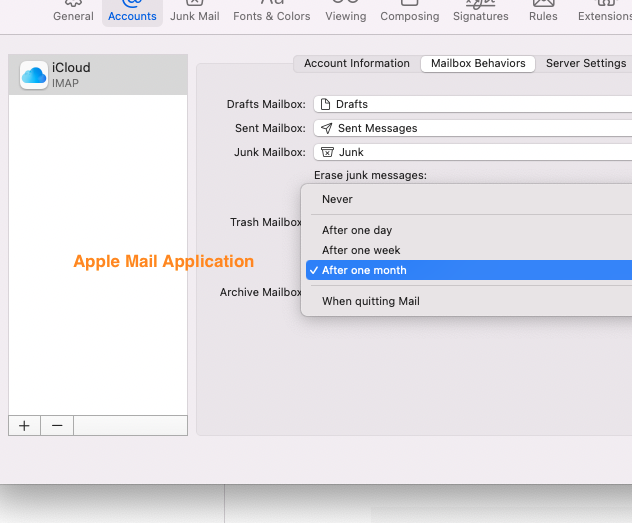This screenshot has width=632, height=523.
Task: Open the General preferences tab
Action: click(73, 11)
